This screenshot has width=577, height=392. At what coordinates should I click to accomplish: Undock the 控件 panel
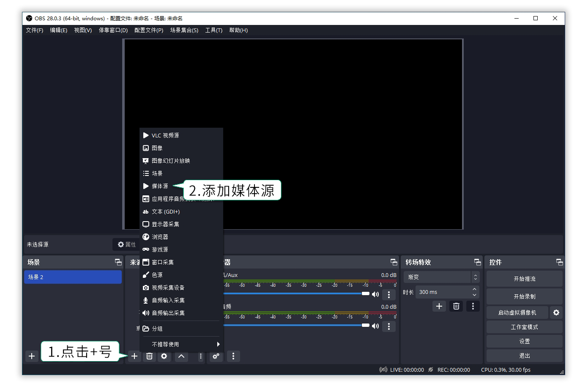click(560, 262)
